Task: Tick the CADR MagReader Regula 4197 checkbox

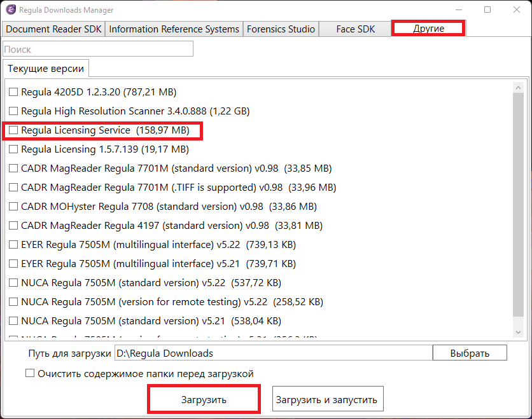Action: [13, 226]
